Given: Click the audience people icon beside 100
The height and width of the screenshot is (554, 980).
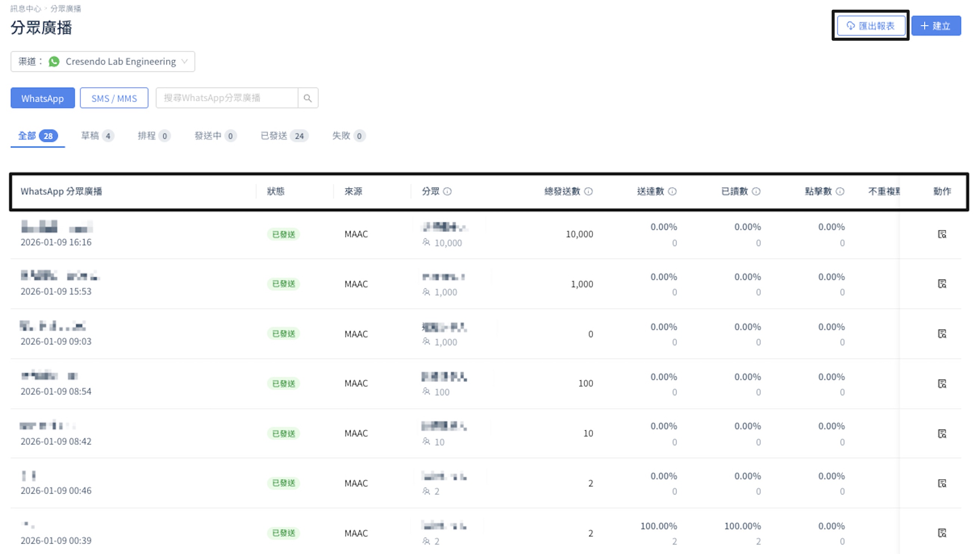Looking at the screenshot, I should coord(426,391).
